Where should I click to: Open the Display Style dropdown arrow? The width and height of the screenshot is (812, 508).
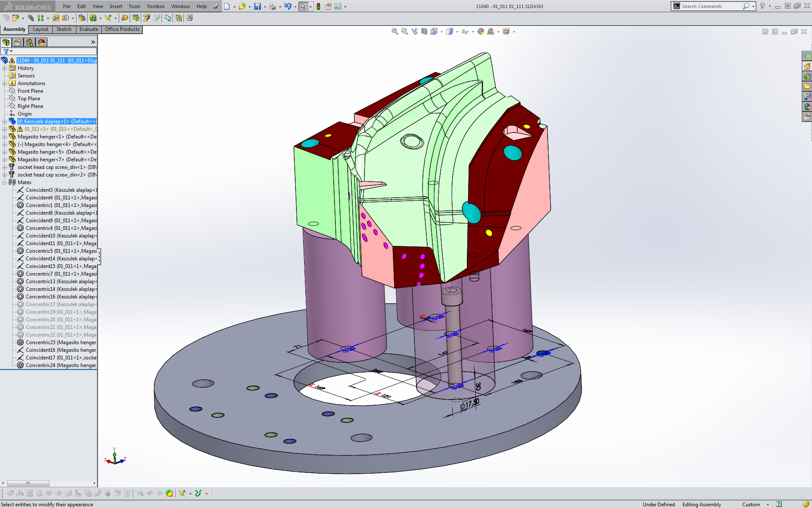[x=457, y=32]
